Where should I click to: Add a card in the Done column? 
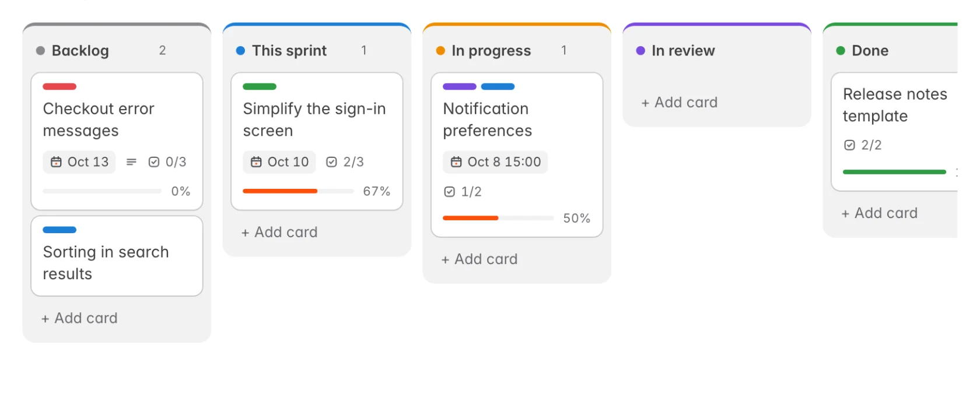[880, 213]
